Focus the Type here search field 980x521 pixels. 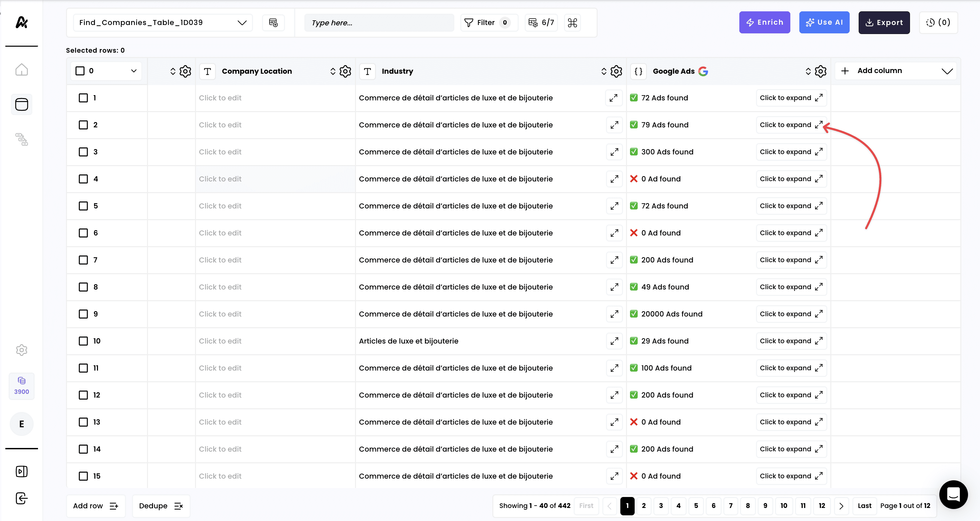pyautogui.click(x=379, y=22)
